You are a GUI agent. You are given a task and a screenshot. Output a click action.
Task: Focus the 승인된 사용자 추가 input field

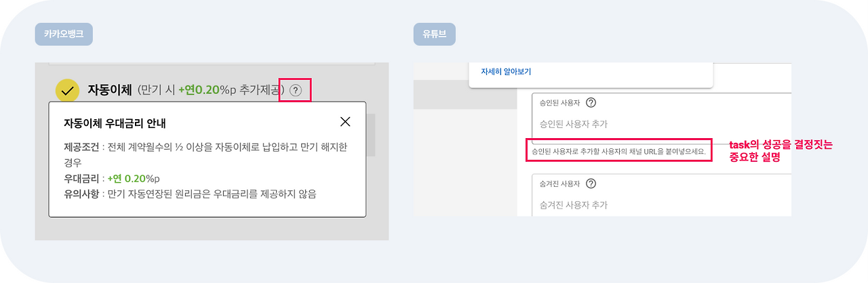click(661, 125)
